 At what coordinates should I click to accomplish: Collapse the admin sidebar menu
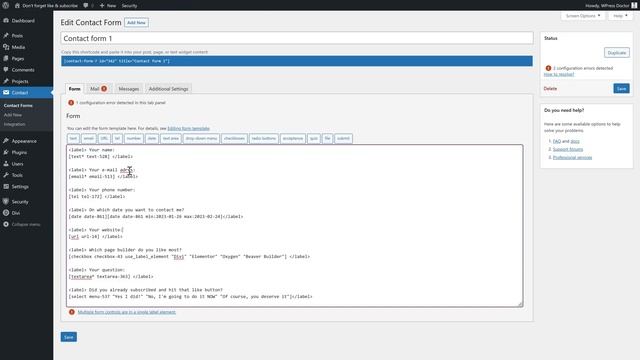click(25, 224)
